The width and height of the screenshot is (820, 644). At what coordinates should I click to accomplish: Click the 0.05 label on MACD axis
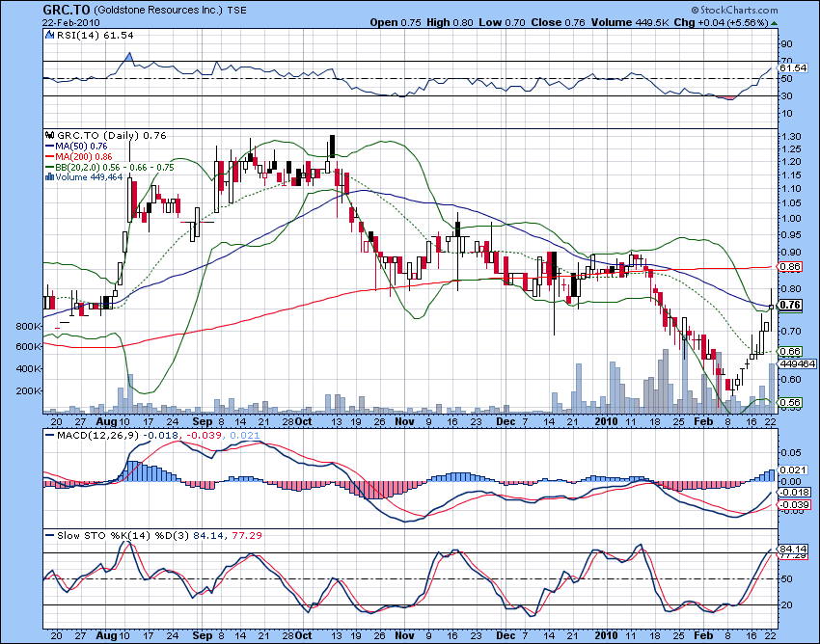pos(790,452)
